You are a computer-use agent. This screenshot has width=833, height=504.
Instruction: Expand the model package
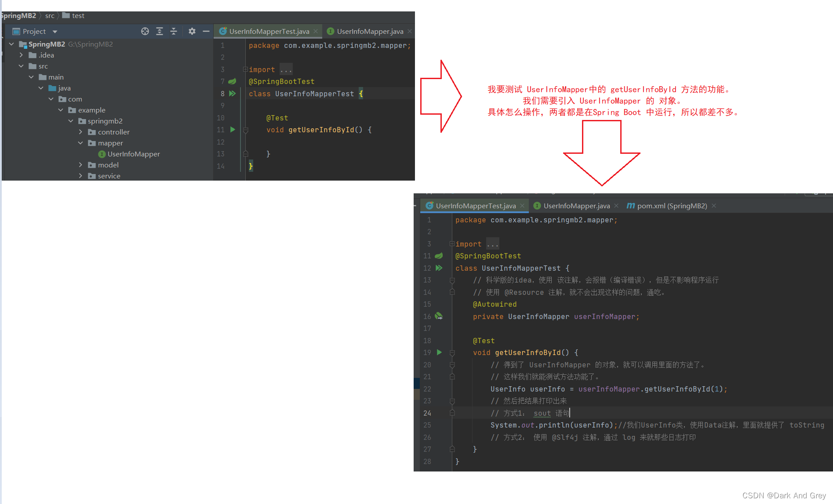[80, 165]
